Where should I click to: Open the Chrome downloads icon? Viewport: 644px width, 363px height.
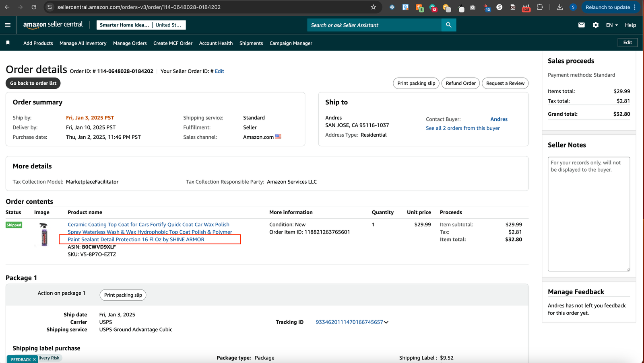click(559, 7)
